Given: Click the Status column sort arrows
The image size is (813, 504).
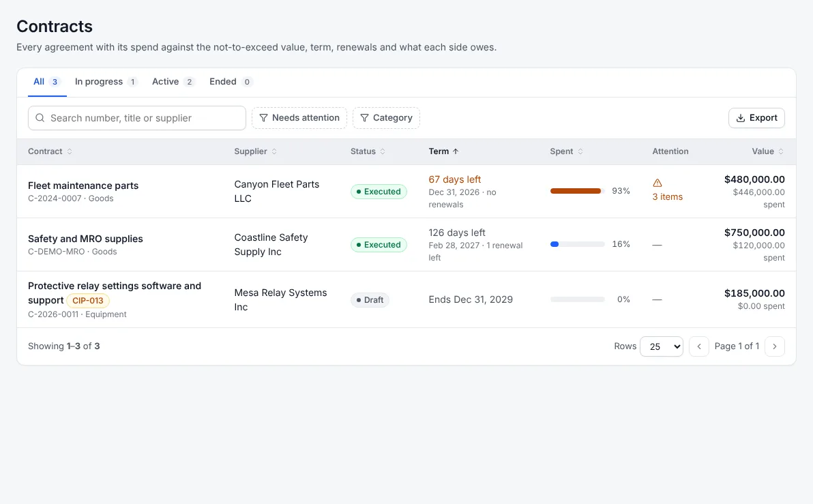Looking at the screenshot, I should pos(383,151).
